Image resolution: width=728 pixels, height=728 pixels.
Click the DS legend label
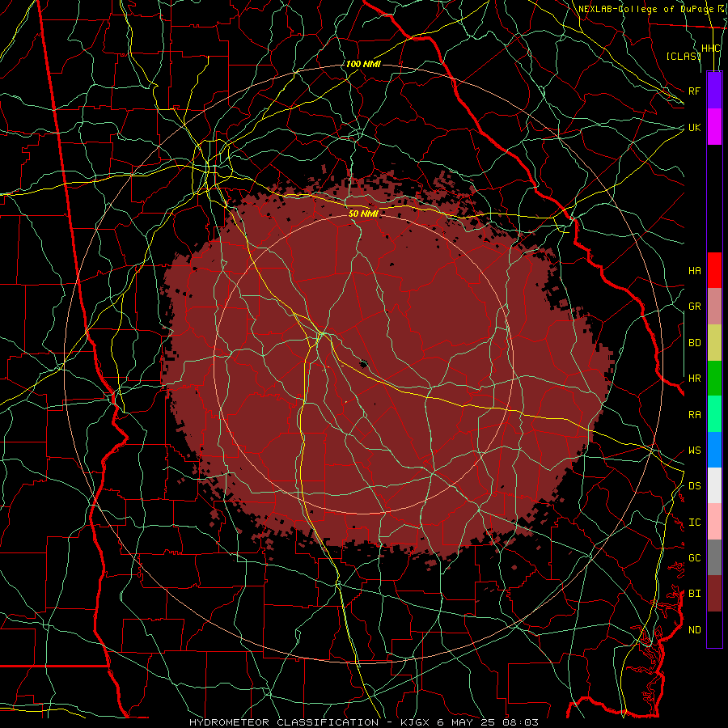695,486
